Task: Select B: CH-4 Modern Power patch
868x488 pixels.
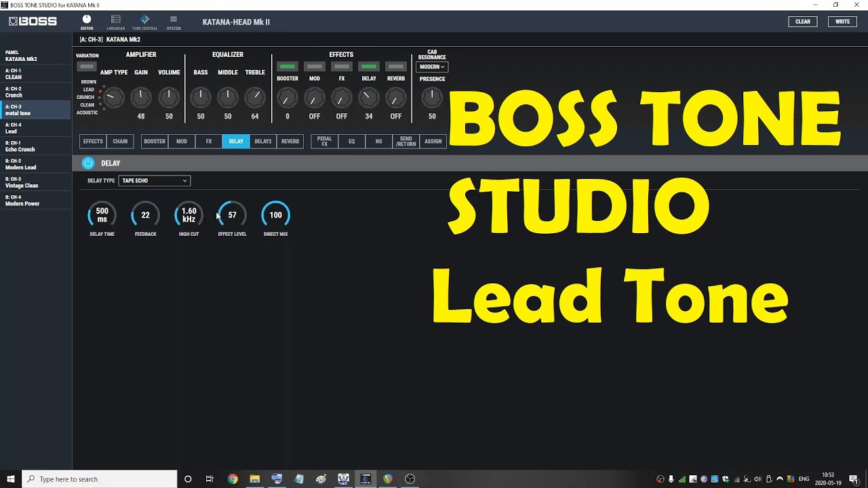Action: (35, 201)
